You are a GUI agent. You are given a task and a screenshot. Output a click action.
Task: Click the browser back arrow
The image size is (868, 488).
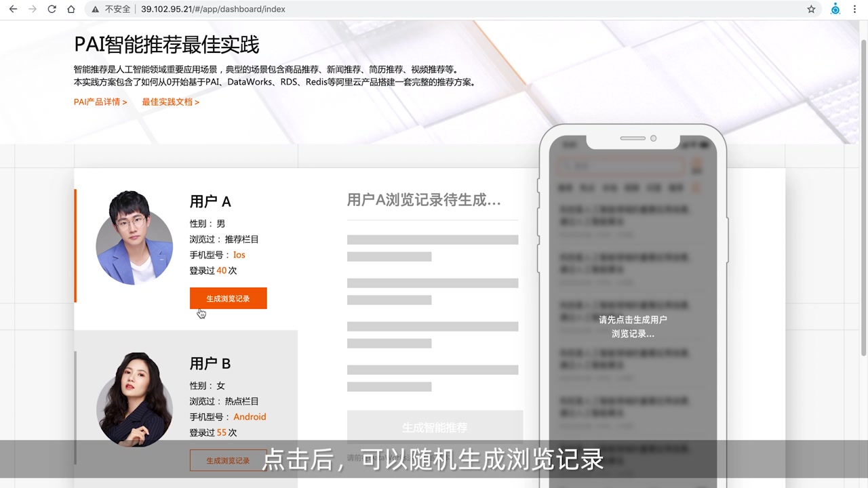[x=13, y=9]
